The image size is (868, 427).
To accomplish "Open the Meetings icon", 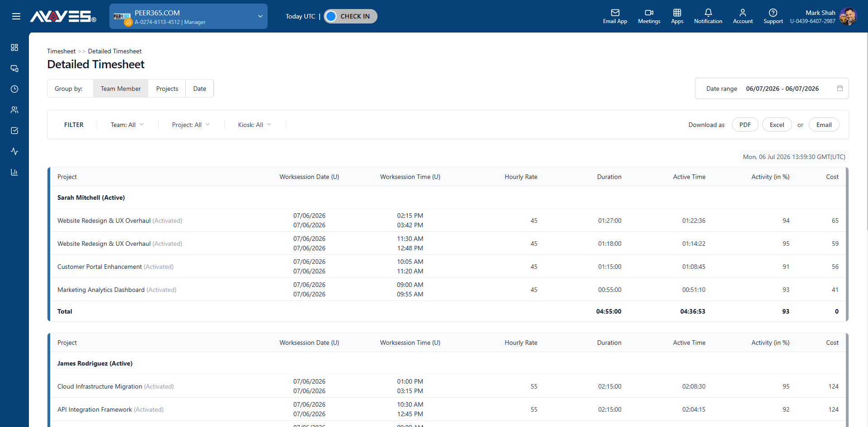I will (649, 16).
